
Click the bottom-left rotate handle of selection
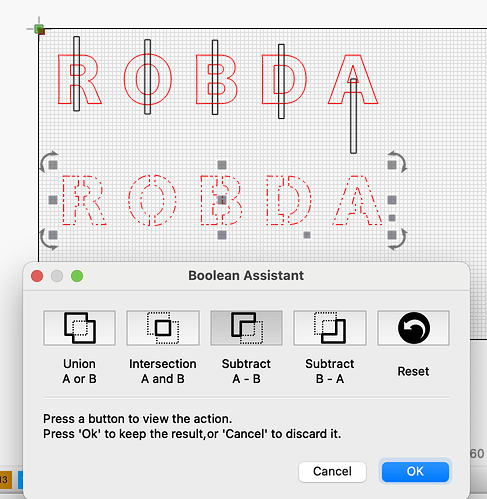coord(48,239)
